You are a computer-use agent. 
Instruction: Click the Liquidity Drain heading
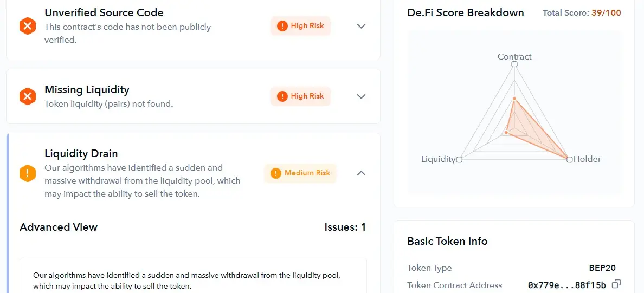[81, 153]
